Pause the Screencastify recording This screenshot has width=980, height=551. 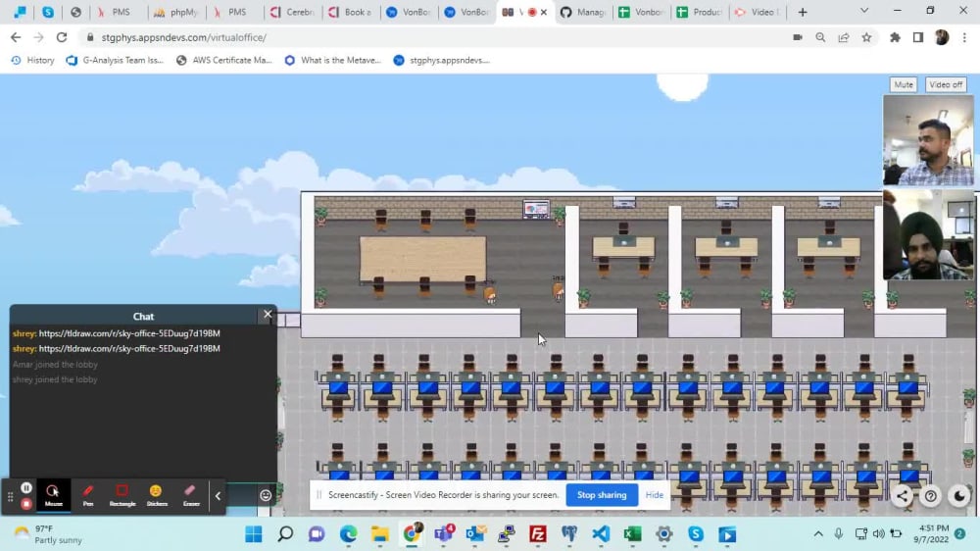[26, 488]
